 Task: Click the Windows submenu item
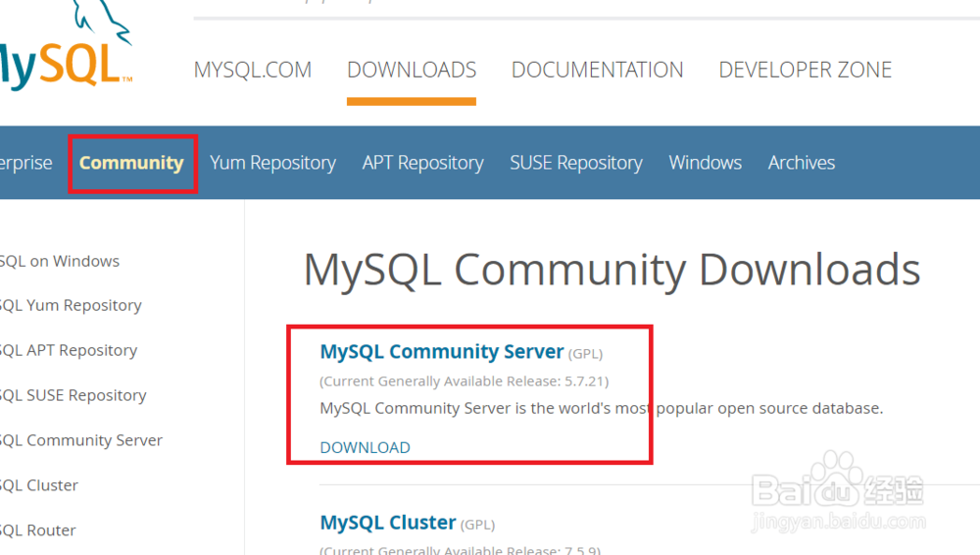coord(705,164)
